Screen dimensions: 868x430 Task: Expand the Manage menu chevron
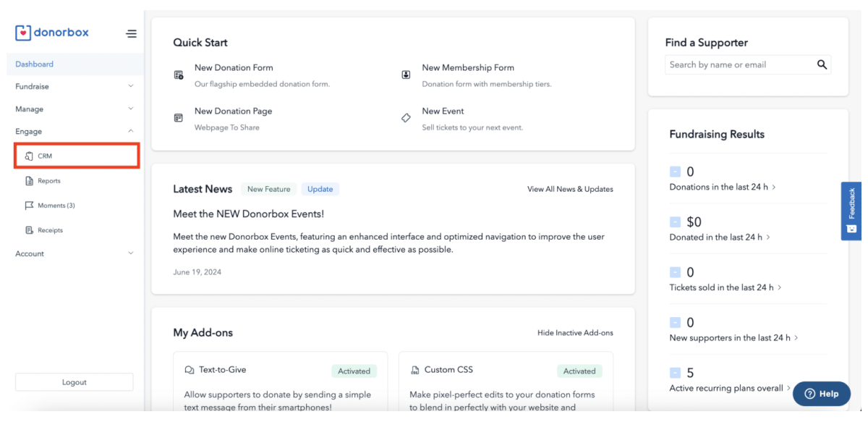coord(131,109)
